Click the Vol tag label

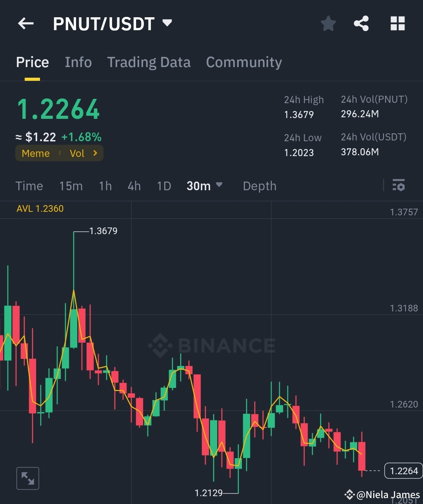pyautogui.click(x=77, y=153)
